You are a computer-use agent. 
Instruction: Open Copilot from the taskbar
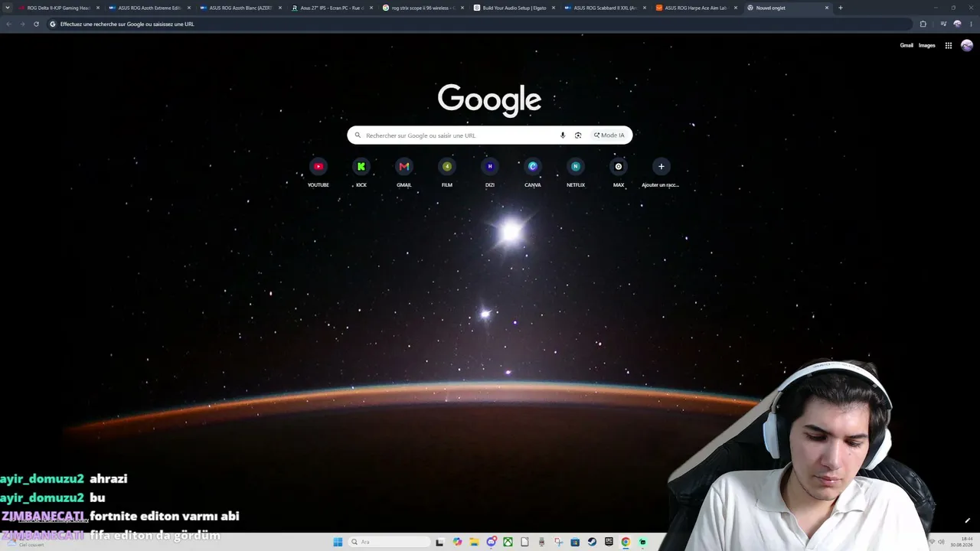[x=457, y=542]
